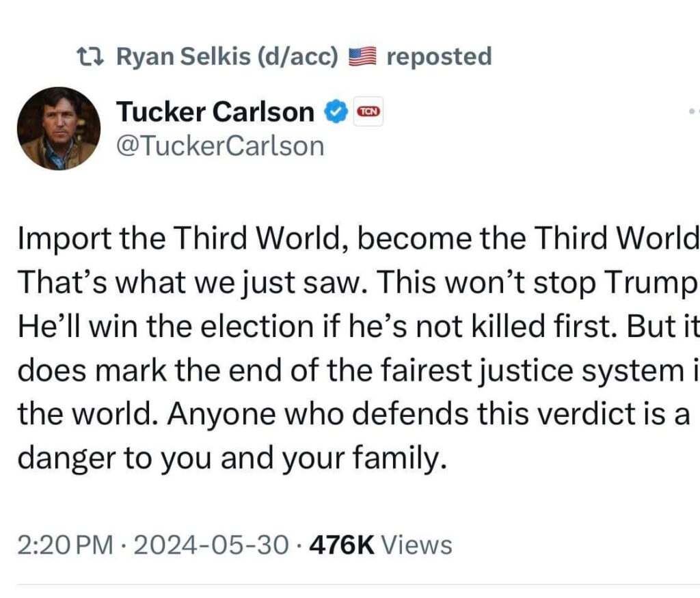Click the US flag emoji beside Ryan Selkis

(362, 57)
